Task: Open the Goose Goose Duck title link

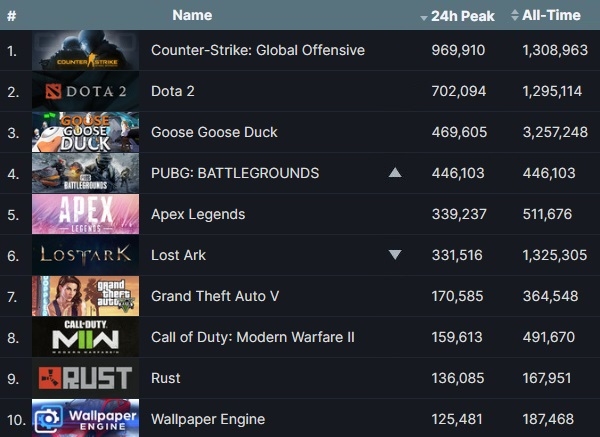Action: [214, 132]
